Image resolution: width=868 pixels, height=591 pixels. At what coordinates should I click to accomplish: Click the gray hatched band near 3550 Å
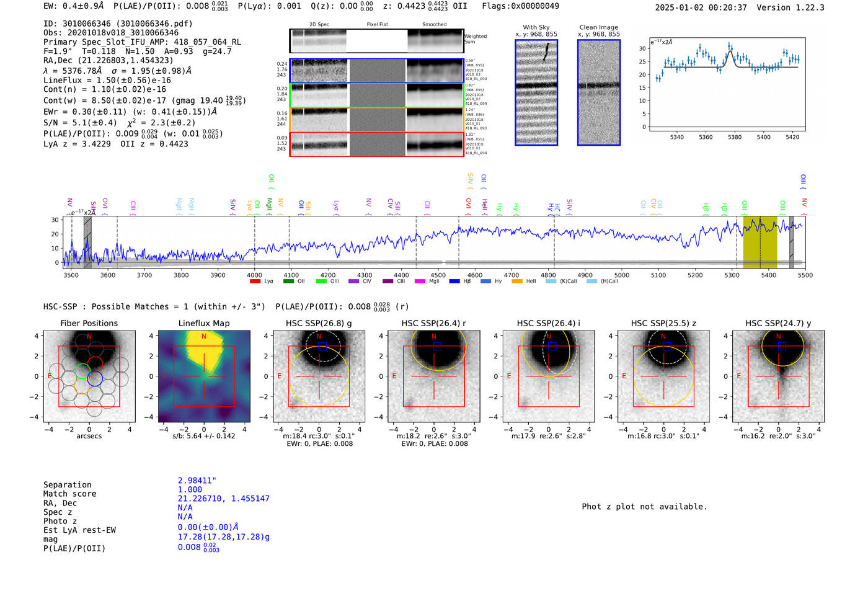click(x=87, y=242)
